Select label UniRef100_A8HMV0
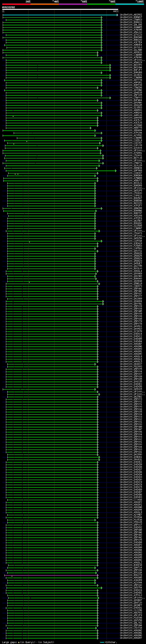Viewport: 146px width, 644px height. pos(131,110)
